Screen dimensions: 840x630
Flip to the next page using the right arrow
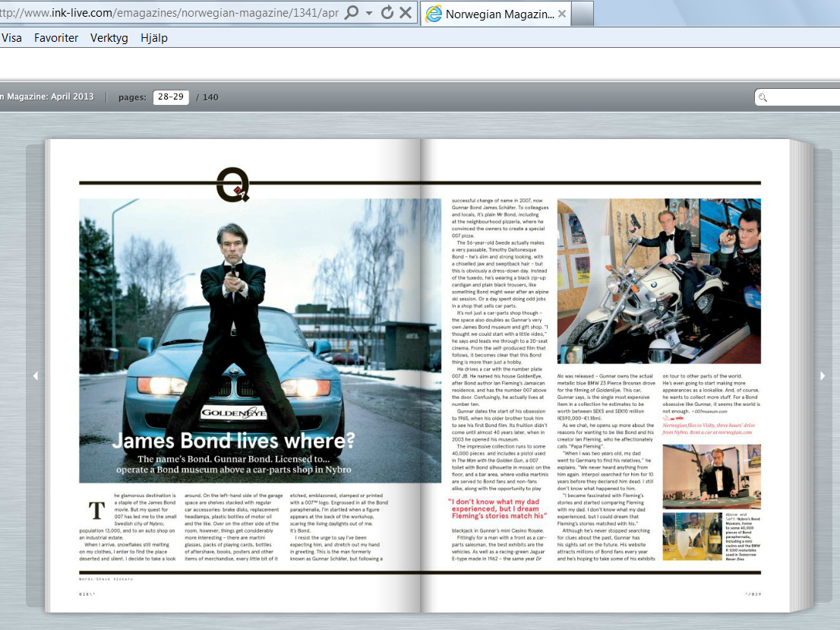pyautogui.click(x=823, y=375)
